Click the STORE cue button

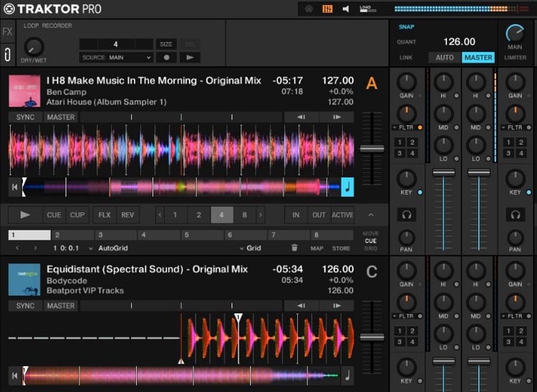click(341, 248)
